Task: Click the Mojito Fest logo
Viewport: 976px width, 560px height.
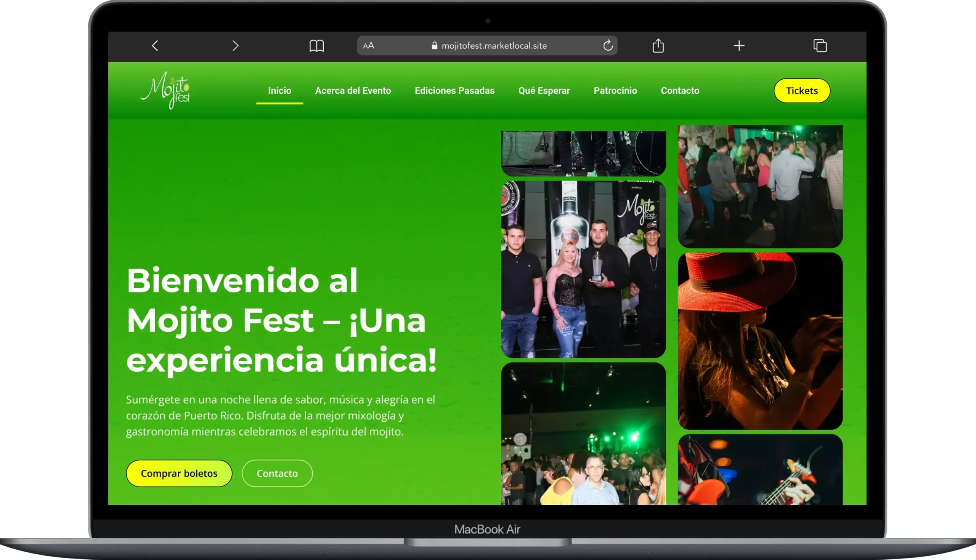Action: 165,91
